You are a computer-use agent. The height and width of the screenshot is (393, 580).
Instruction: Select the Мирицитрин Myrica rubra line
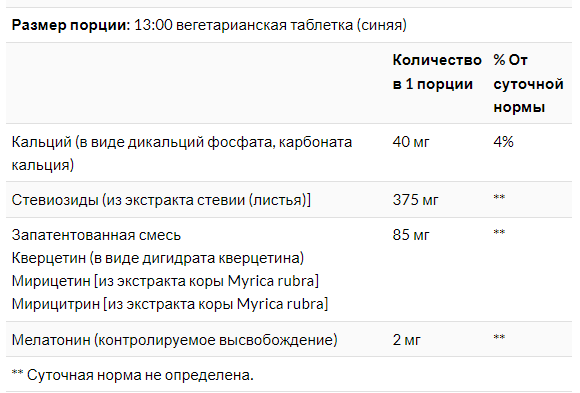[x=170, y=304]
